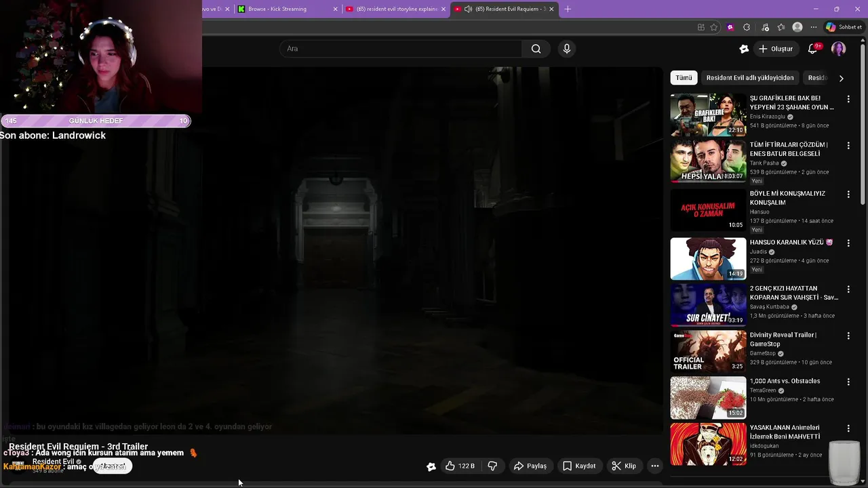
Task: Select the Tümü filter chip
Action: (684, 78)
